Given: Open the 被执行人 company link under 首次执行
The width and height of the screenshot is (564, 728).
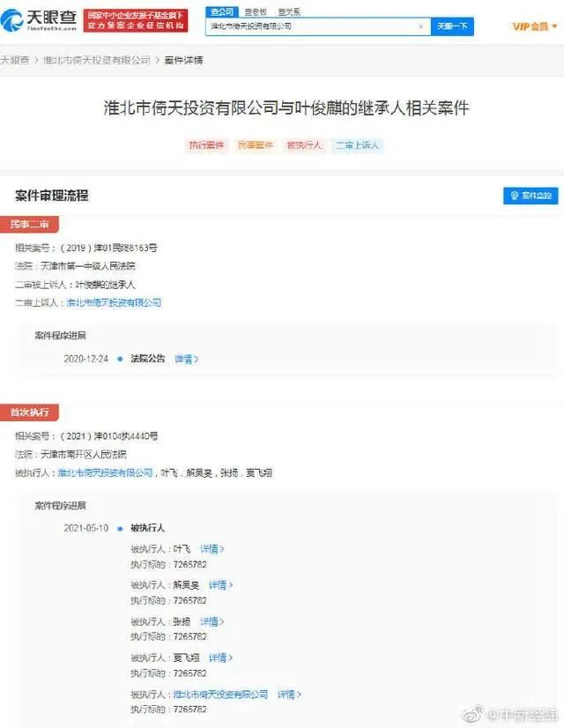Looking at the screenshot, I should (105, 472).
